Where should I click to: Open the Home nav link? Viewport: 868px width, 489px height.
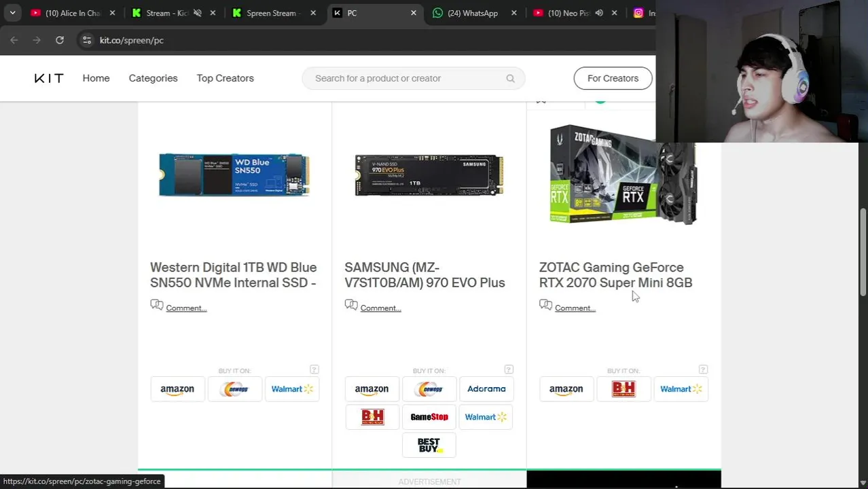[96, 78]
